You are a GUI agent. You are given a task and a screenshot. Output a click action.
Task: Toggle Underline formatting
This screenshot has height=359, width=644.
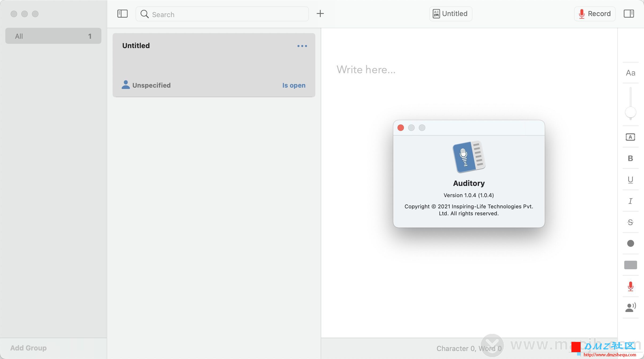(630, 180)
